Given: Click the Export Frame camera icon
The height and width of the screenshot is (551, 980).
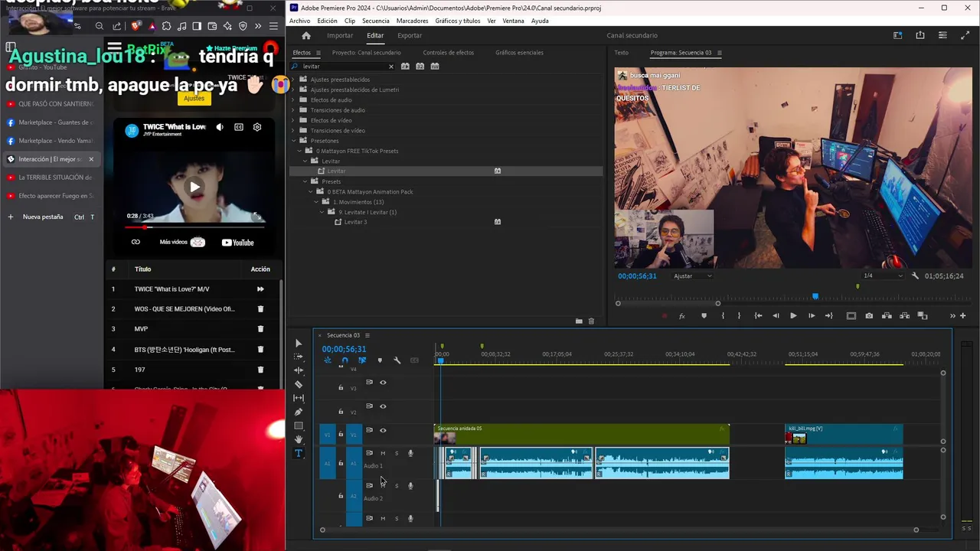Looking at the screenshot, I should click(x=869, y=316).
